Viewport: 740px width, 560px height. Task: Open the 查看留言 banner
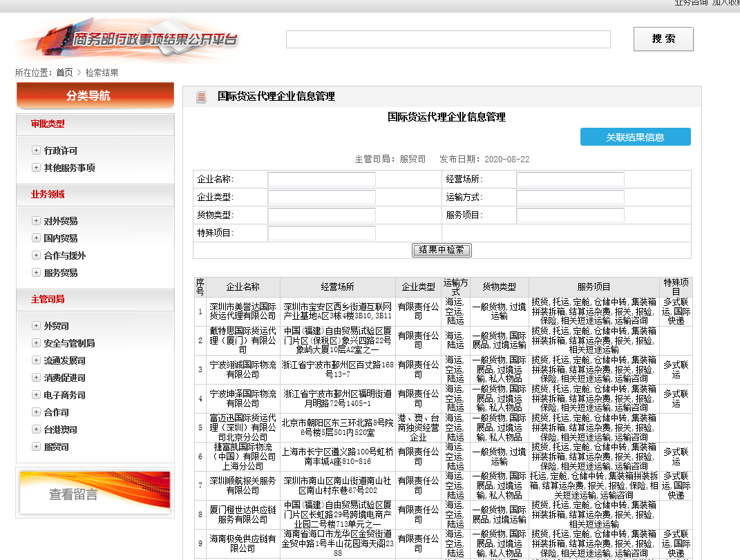pyautogui.click(x=95, y=494)
